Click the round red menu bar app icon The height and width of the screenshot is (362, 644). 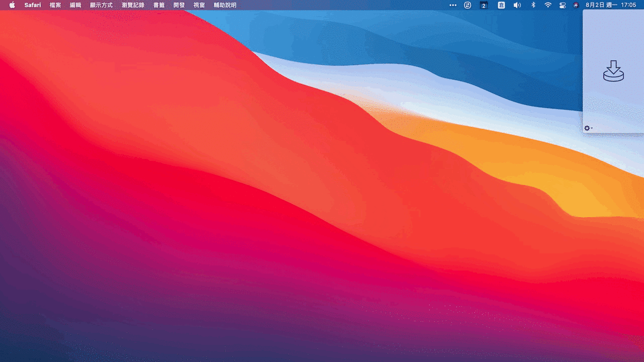[576, 5]
